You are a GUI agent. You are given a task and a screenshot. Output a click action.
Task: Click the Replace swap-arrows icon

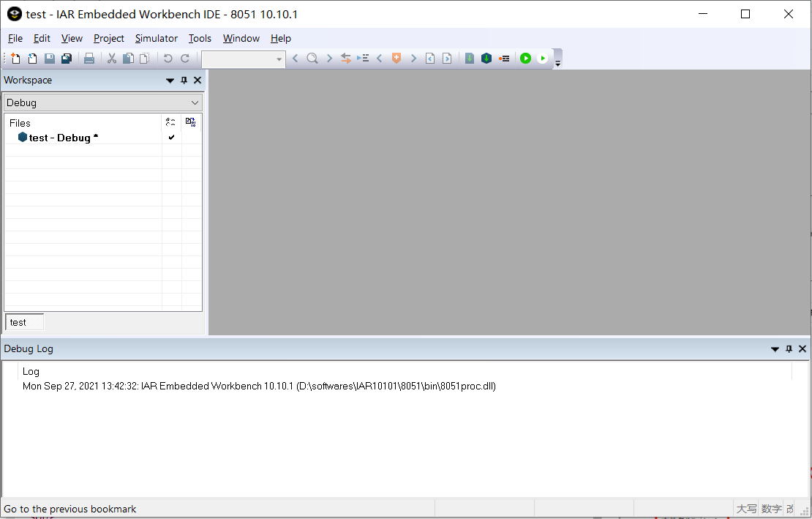coord(346,59)
